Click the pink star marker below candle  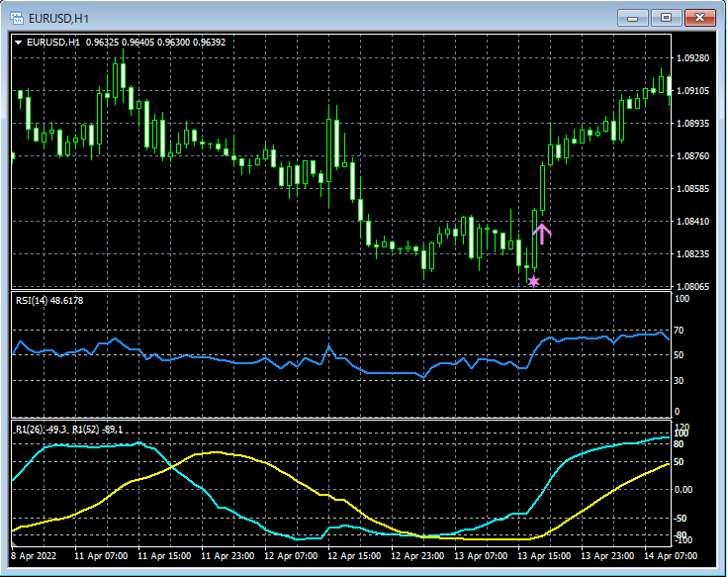pyautogui.click(x=534, y=281)
